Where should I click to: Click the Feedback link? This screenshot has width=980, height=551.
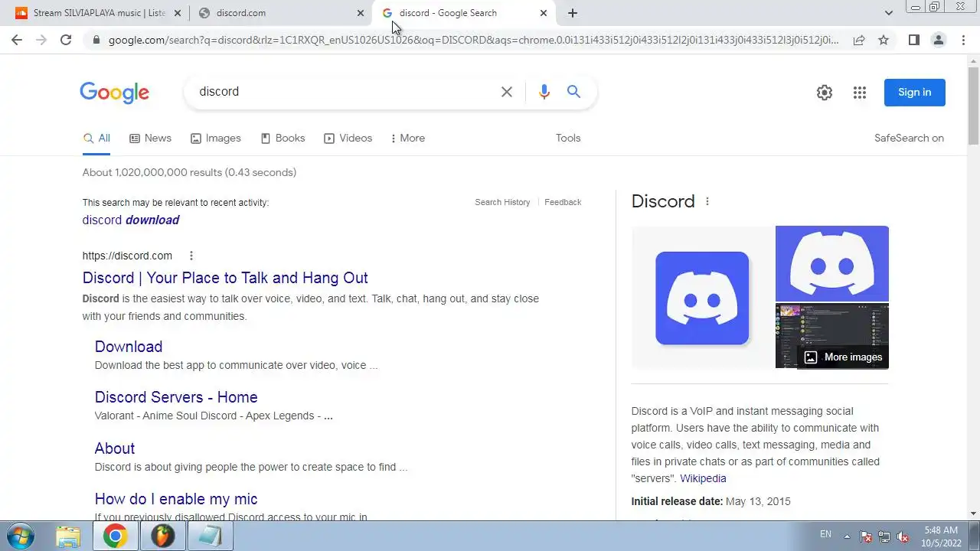[563, 203]
